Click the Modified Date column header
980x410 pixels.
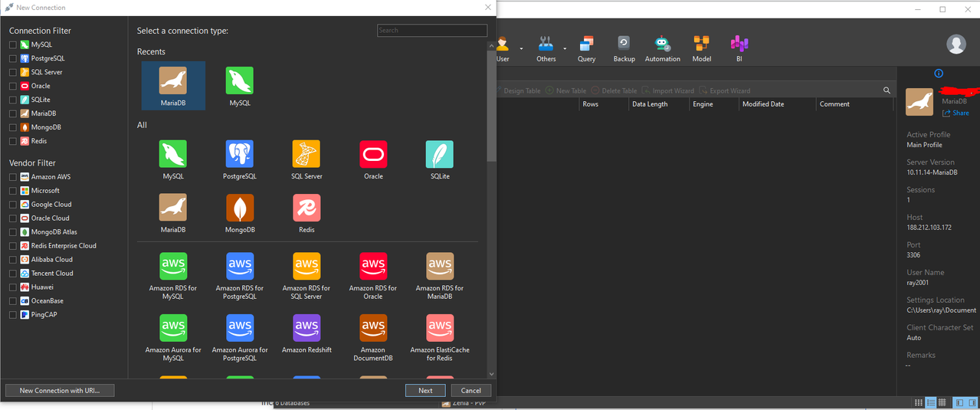click(776, 104)
